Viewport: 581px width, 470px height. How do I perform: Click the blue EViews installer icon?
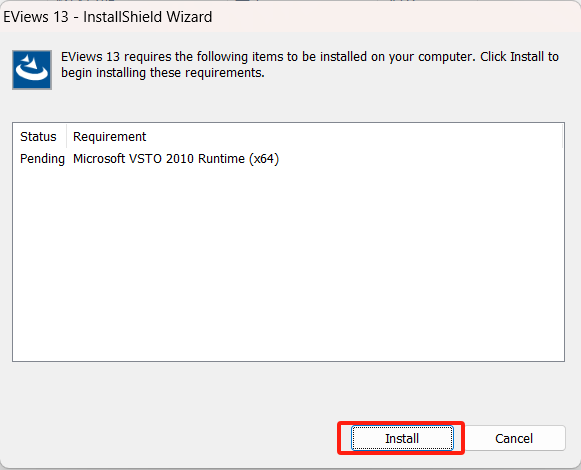coord(32,70)
